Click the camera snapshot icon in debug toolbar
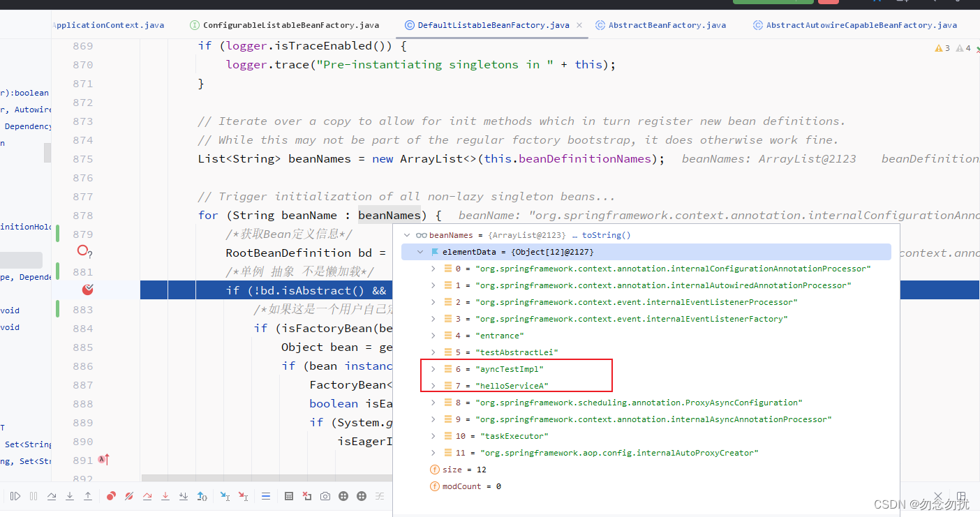 [325, 496]
